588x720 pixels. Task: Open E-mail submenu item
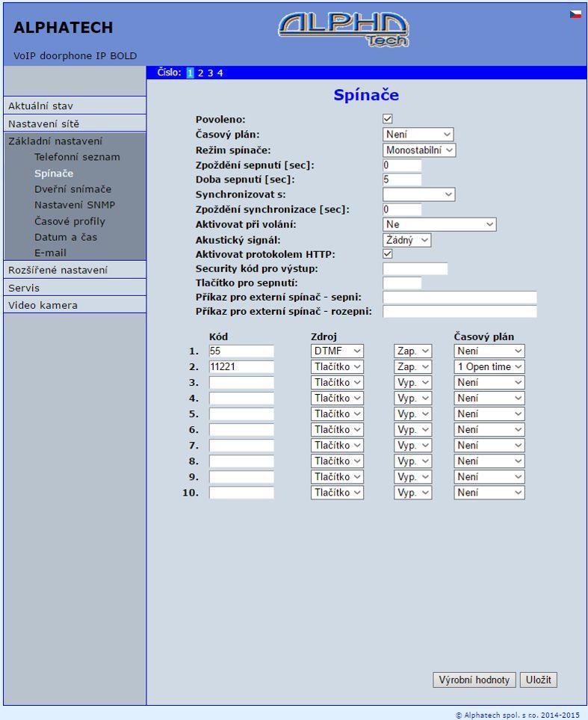(x=50, y=253)
